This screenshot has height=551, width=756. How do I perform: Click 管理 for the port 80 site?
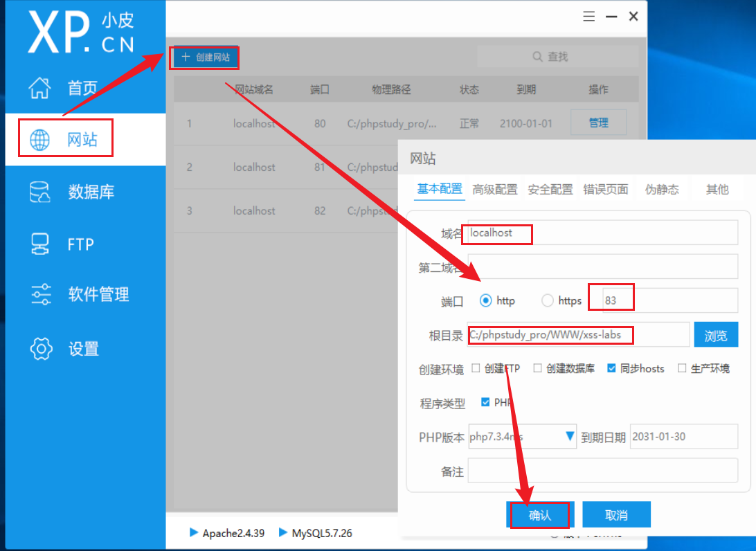598,123
